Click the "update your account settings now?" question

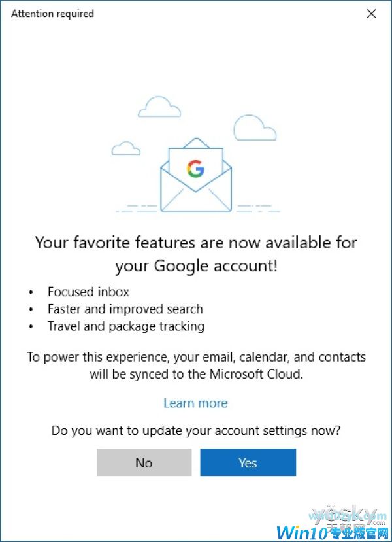tap(195, 431)
